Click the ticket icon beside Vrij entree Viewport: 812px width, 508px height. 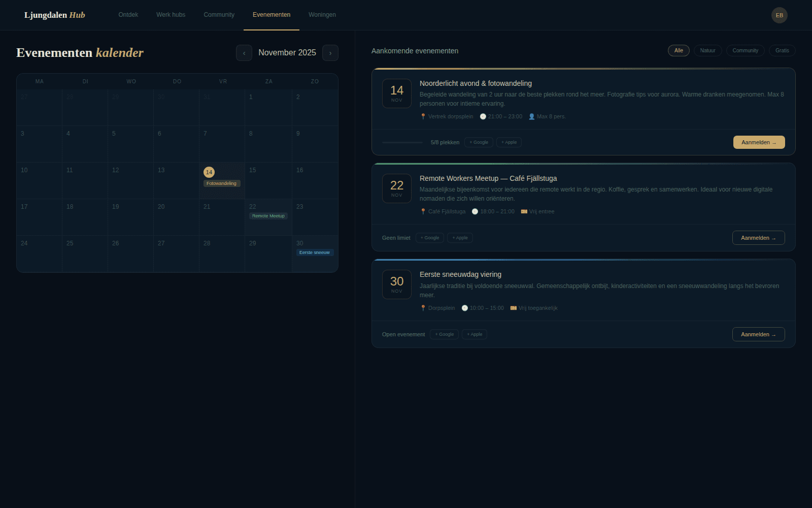tap(524, 211)
